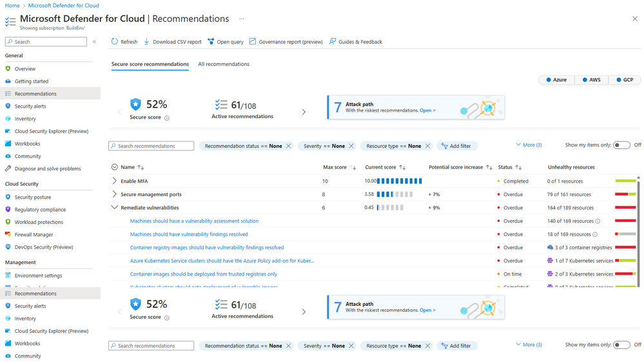Toggle the Azure environment filter
The height and width of the screenshot is (362, 644).
point(556,80)
